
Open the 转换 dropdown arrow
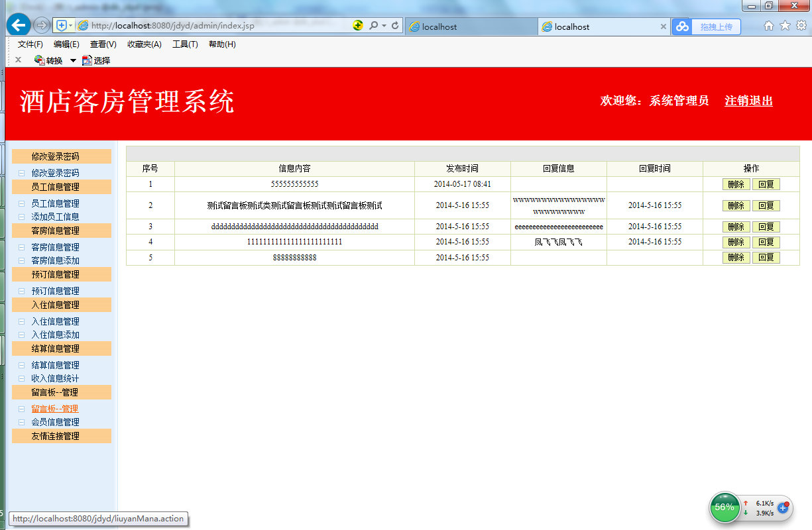click(73, 60)
